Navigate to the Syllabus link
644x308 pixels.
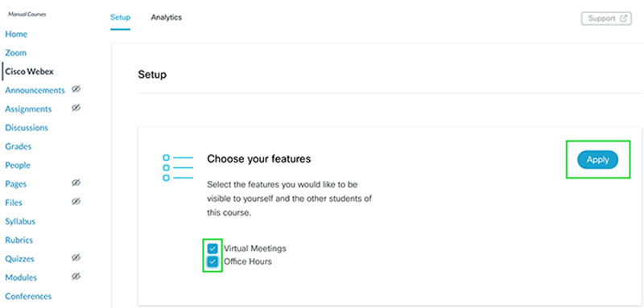pyautogui.click(x=20, y=221)
